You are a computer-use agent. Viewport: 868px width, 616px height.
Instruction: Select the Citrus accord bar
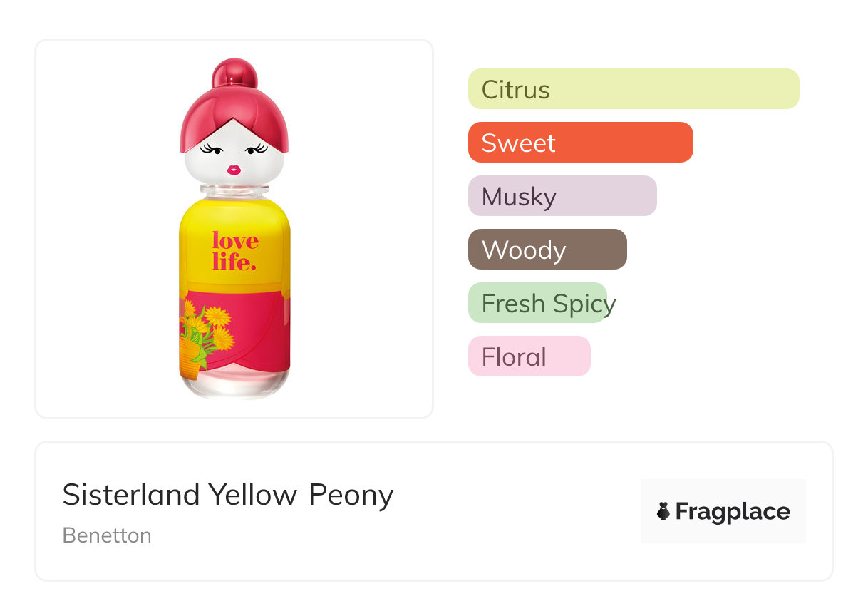[x=633, y=89]
